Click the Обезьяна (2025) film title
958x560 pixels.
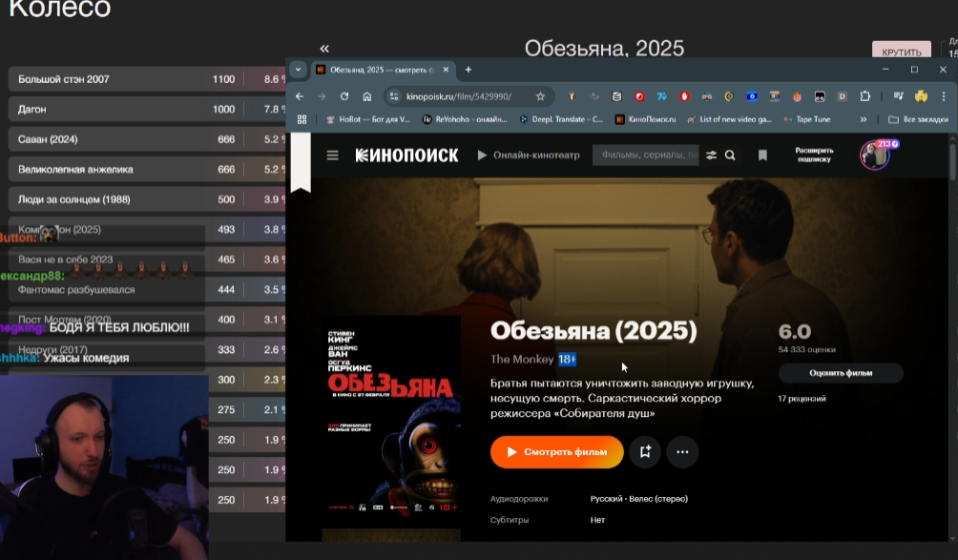(x=594, y=330)
